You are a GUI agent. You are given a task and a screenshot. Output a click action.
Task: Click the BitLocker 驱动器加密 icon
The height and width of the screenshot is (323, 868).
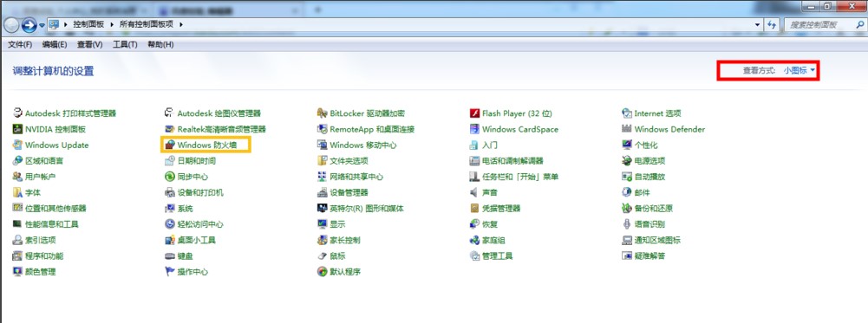(322, 113)
